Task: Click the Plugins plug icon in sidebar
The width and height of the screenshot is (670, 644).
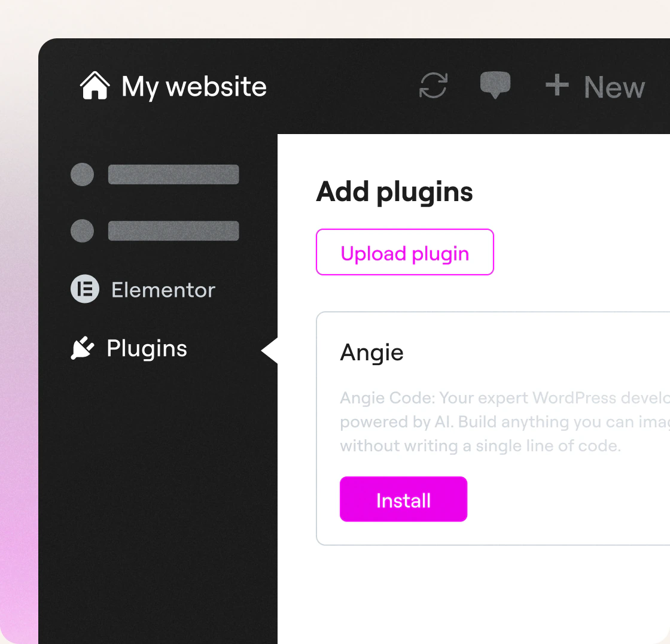Action: (82, 348)
